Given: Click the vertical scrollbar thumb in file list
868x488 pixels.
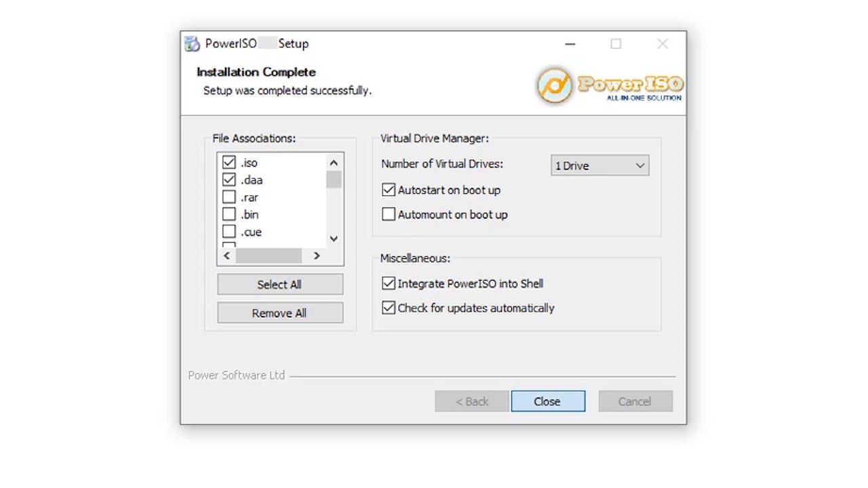Looking at the screenshot, I should click(334, 180).
